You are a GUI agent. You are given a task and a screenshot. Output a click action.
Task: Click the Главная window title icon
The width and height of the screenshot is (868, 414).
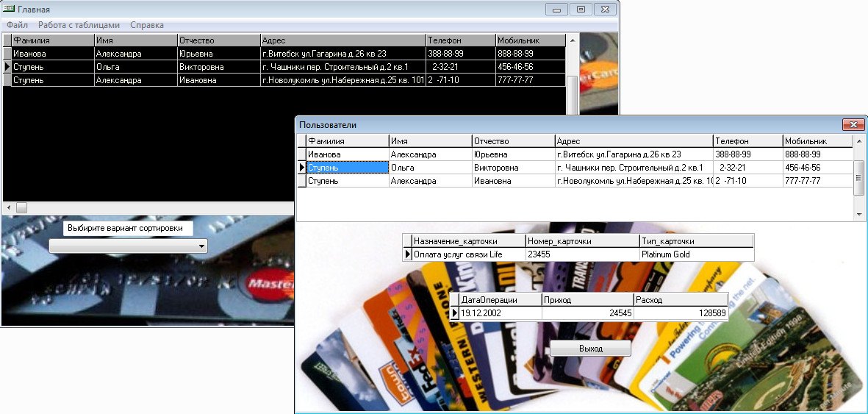click(x=8, y=9)
